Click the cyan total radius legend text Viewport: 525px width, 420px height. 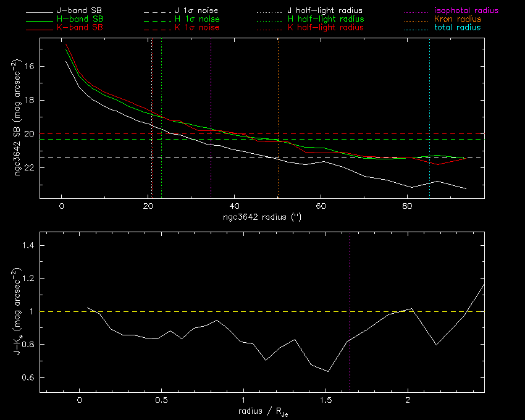(x=457, y=28)
